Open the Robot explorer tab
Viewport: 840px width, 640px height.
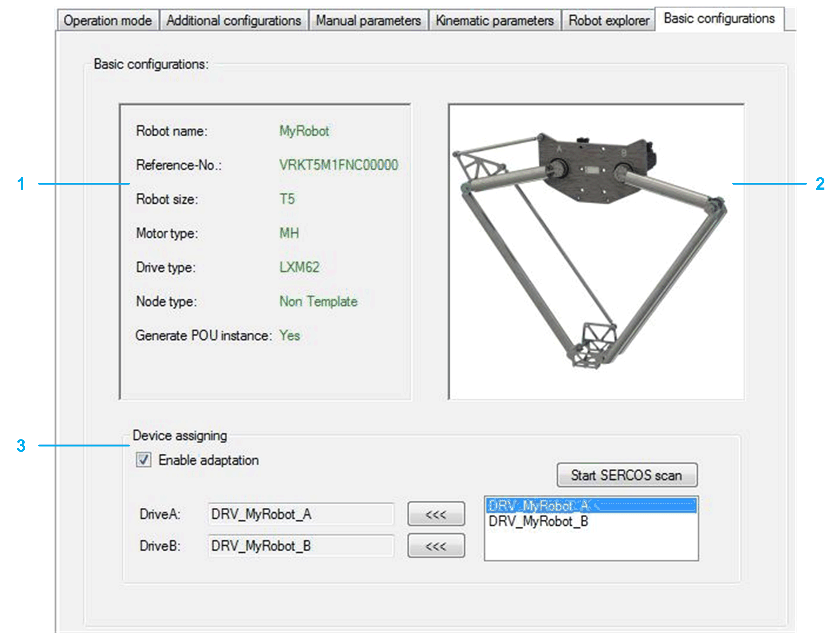pos(608,20)
